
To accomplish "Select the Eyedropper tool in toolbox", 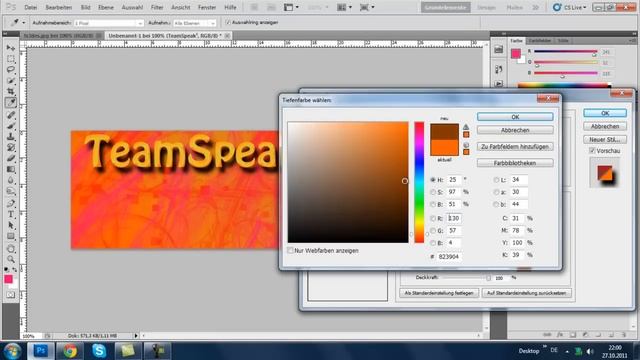I will (11, 102).
